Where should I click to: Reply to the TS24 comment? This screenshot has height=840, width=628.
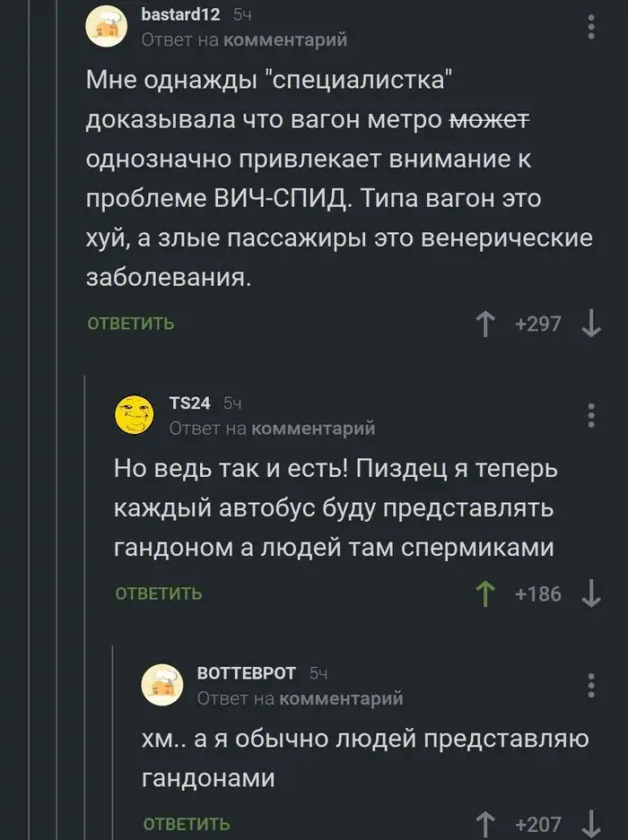pyautogui.click(x=159, y=593)
